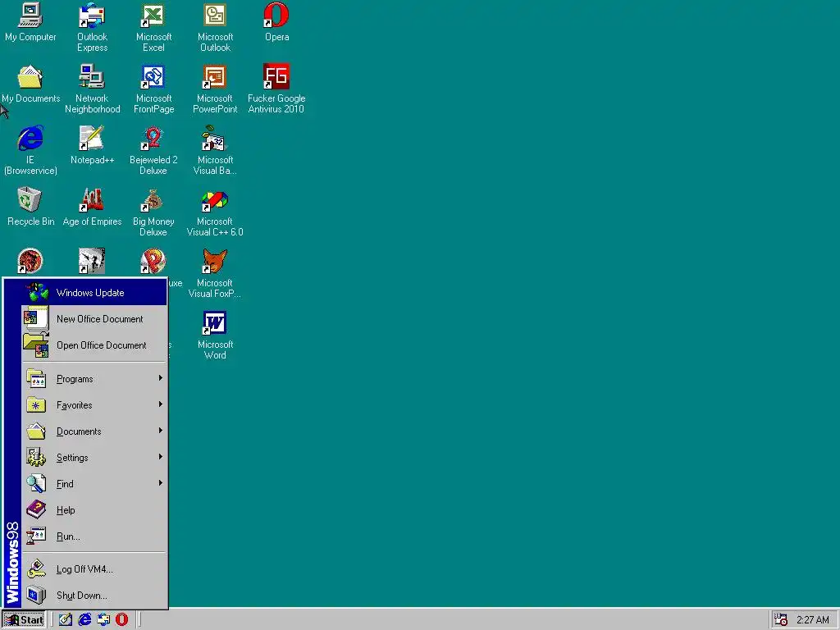Expand the Find submenu
840x630 pixels.
coord(94,484)
